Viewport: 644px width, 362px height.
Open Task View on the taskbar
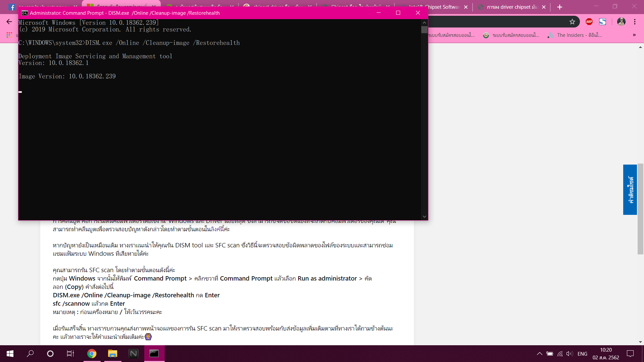tap(70, 354)
